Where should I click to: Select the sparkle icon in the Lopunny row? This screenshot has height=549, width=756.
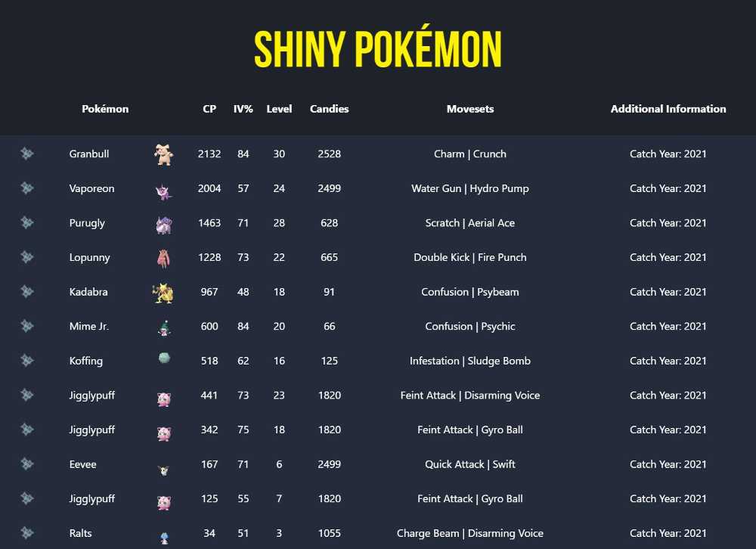click(x=27, y=256)
